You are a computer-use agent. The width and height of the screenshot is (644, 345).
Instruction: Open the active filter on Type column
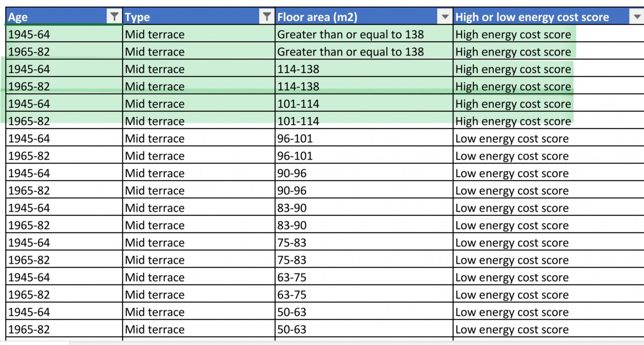[x=266, y=17]
